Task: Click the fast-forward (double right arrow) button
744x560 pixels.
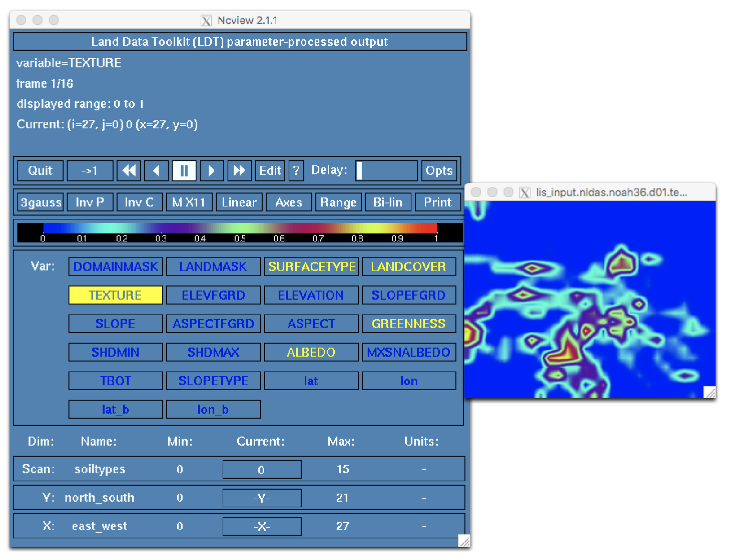Action: point(239,171)
